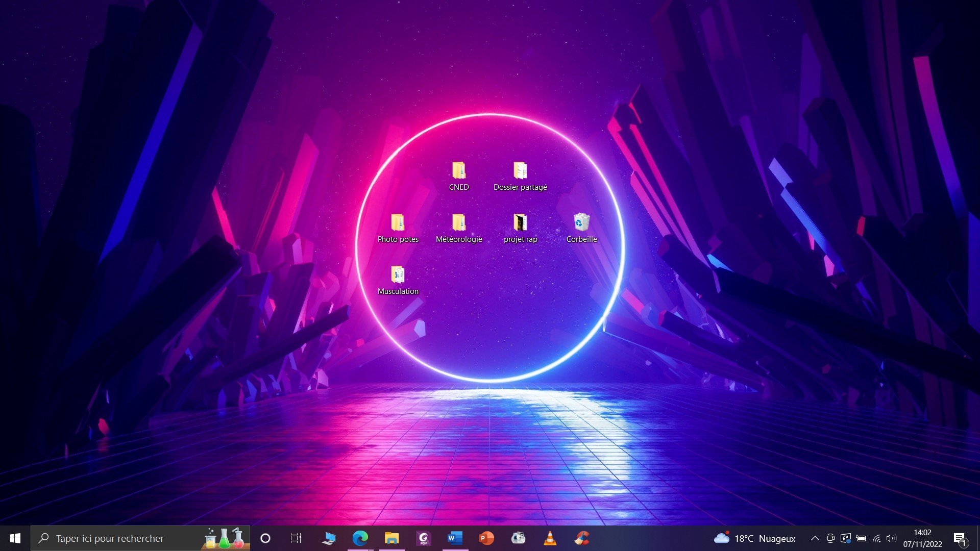Open Word from the taskbar

(x=455, y=538)
